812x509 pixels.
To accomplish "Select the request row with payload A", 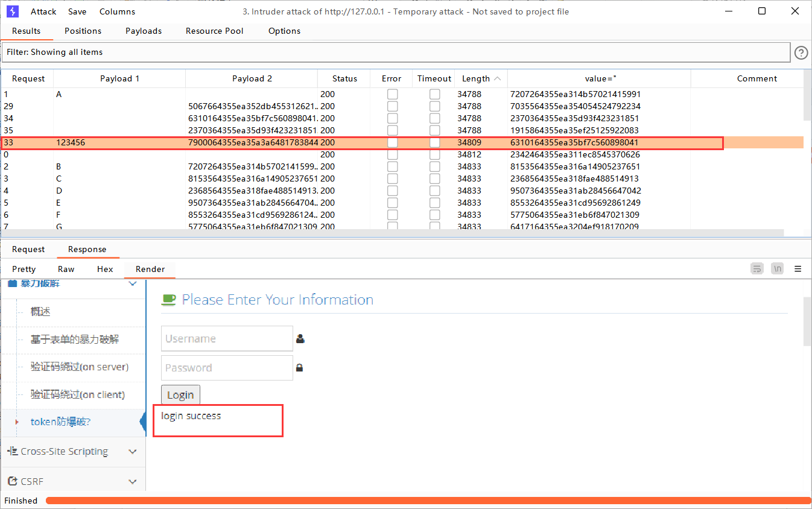I will coord(402,94).
